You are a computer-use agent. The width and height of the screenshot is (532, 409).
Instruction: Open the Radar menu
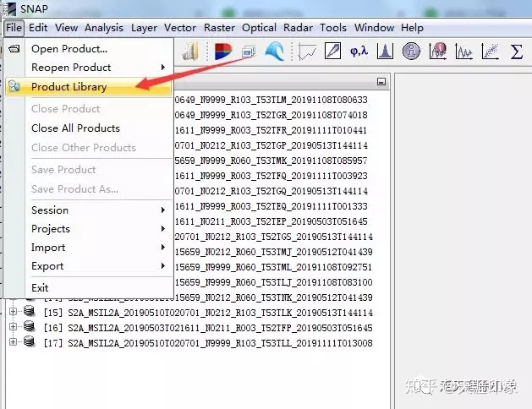pos(298,27)
